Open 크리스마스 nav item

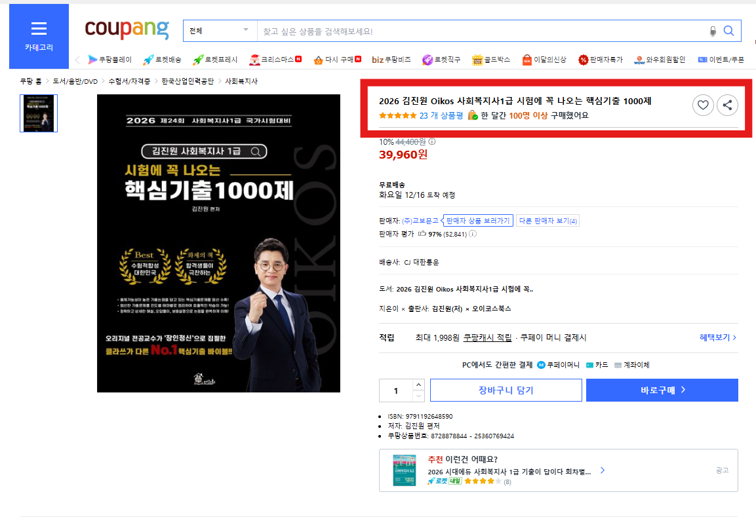275,59
